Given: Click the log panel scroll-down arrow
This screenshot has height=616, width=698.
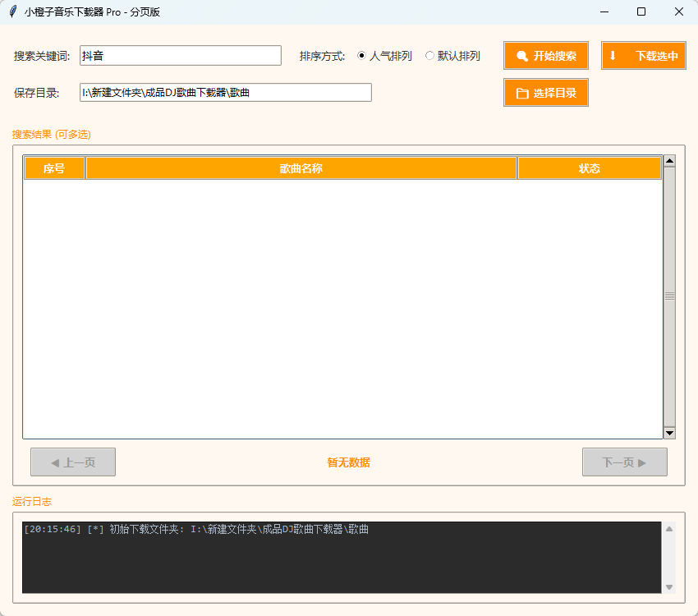Looking at the screenshot, I should coord(669,587).
